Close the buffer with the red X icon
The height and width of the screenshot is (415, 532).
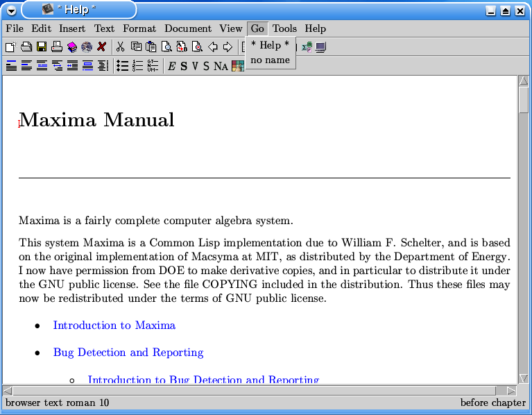pyautogui.click(x=101, y=46)
